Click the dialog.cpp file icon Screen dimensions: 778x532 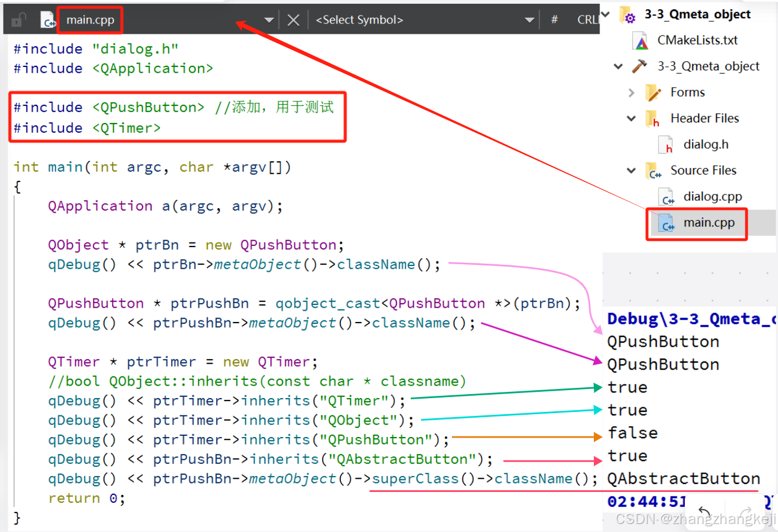pyautogui.click(x=666, y=197)
